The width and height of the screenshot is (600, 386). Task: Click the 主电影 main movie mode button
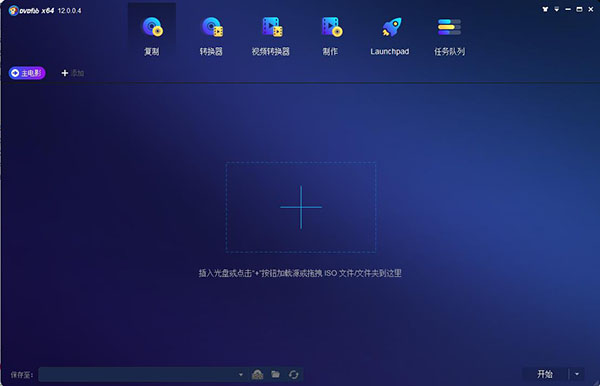pyautogui.click(x=27, y=73)
